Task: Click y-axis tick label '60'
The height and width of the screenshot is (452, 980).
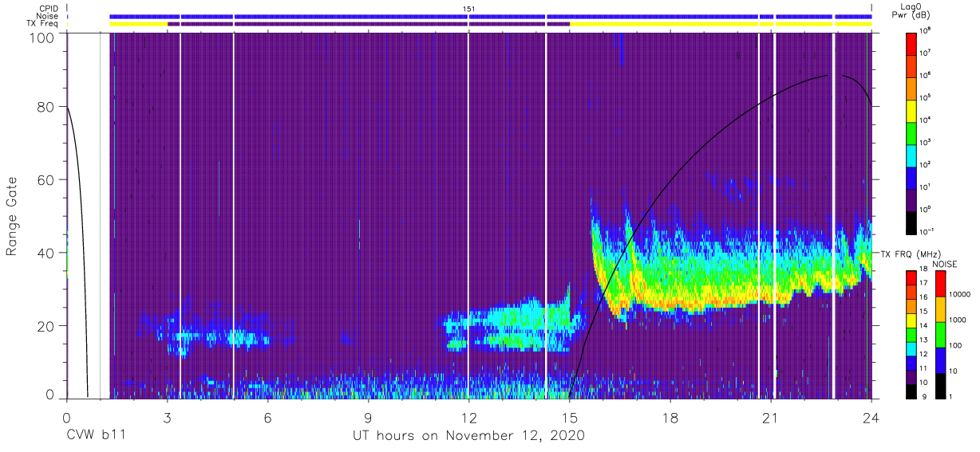Action: [45, 180]
